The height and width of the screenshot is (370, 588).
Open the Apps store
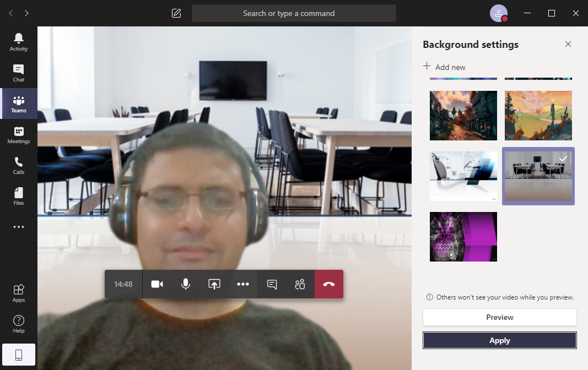19,293
